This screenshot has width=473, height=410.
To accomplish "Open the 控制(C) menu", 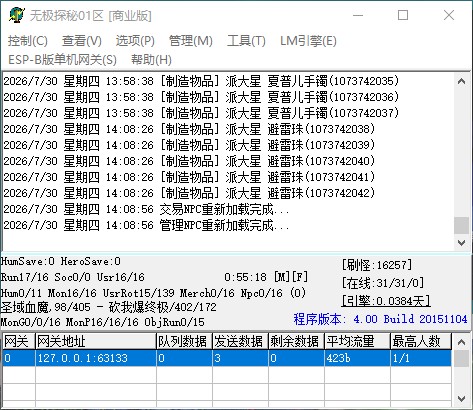I will 28,41.
